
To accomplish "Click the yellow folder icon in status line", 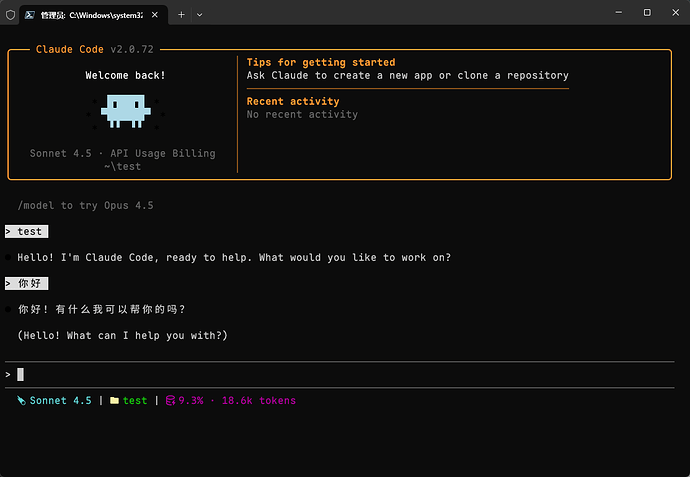I will [114, 400].
